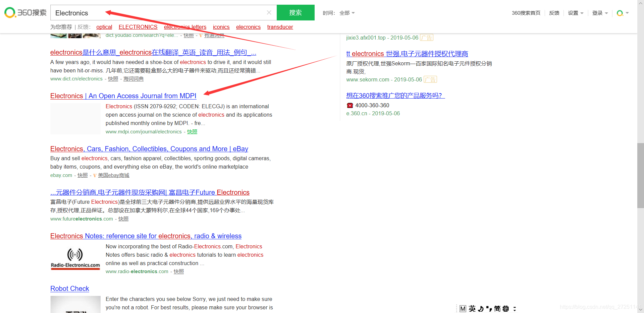The image size is (644, 313).
Task: Open 快照 cache for www.radio-electronics.com
Action: point(179,271)
